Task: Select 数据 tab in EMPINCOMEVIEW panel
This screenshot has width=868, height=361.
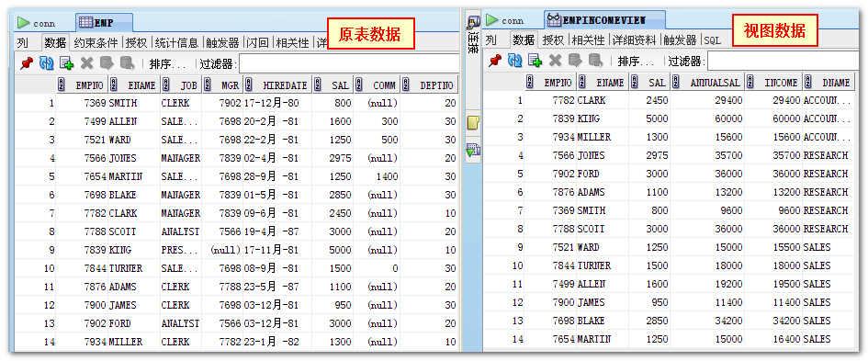Action: pos(524,39)
